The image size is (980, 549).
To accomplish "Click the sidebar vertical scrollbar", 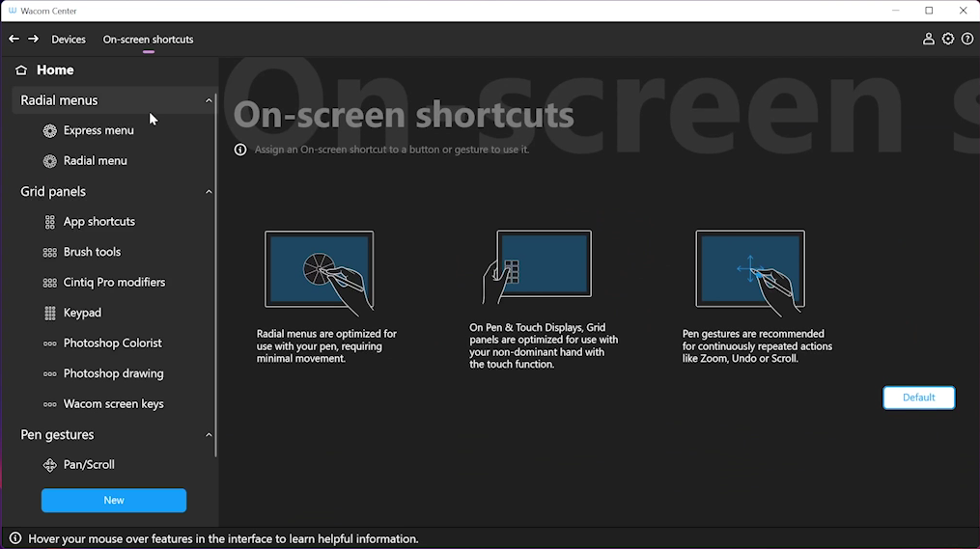I will click(215, 275).
